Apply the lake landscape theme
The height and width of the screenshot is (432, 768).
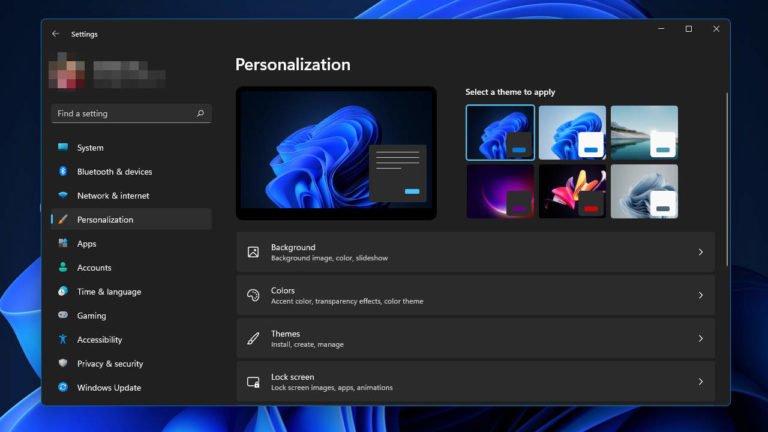tap(644, 132)
